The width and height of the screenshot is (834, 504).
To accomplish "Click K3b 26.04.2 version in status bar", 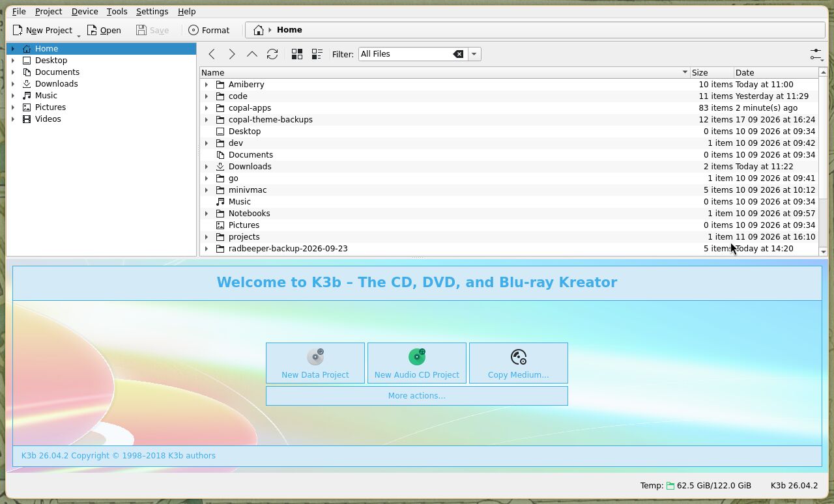I will [x=794, y=486].
